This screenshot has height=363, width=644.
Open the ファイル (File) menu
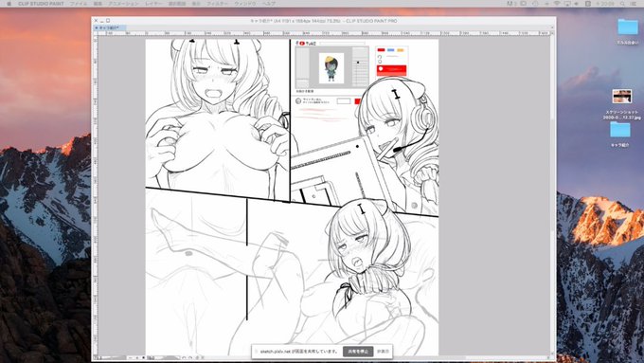(78, 3)
